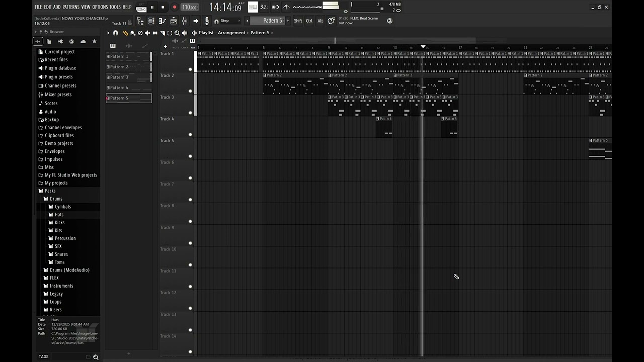Select the Paint brush tool in playlist
The width and height of the screenshot is (644, 362).
click(133, 33)
